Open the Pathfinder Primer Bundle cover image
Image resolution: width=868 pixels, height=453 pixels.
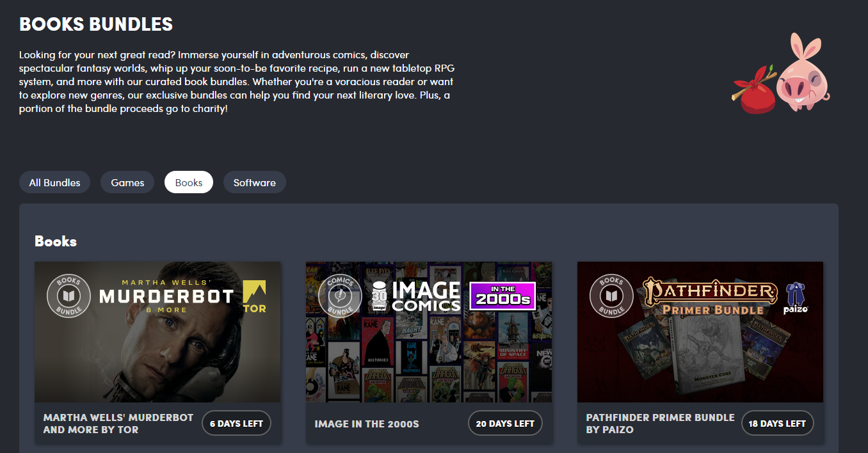(x=700, y=332)
